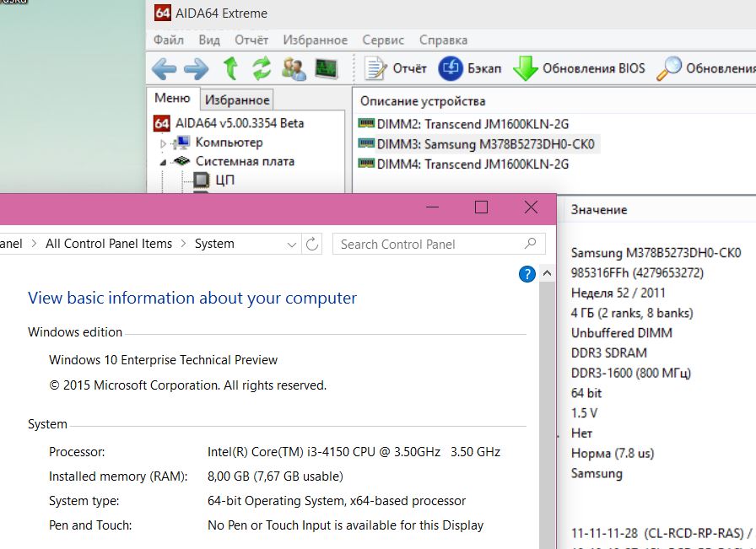Click the blue help question mark icon

click(x=527, y=274)
